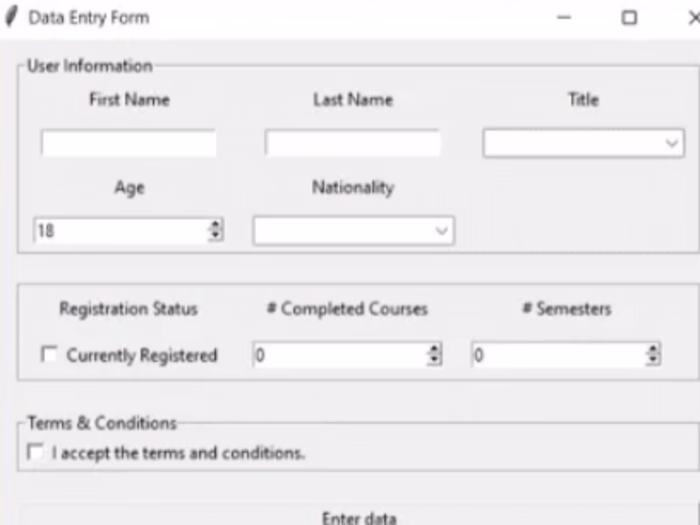700x525 pixels.
Task: Open the Title combo box
Action: (583, 143)
